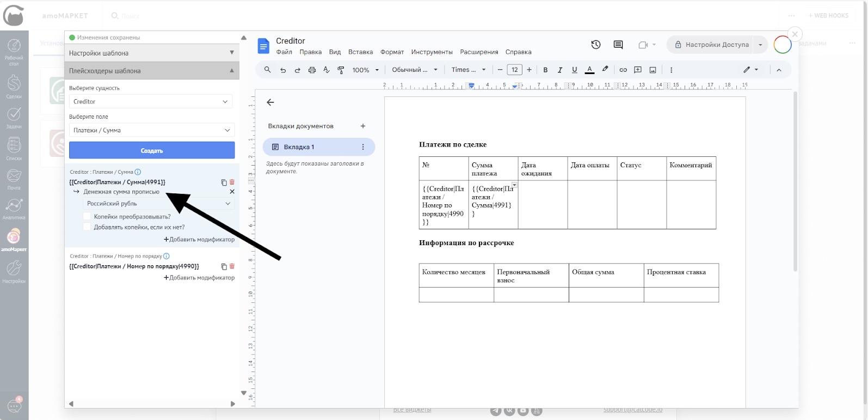The image size is (868, 420).
Task: Toggle italic formatting
Action: click(x=560, y=70)
